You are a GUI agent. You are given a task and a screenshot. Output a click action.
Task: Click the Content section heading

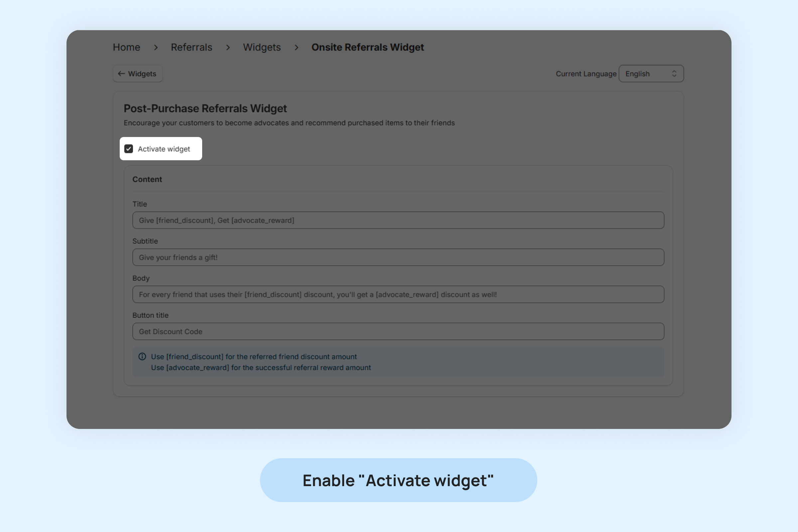(x=147, y=180)
